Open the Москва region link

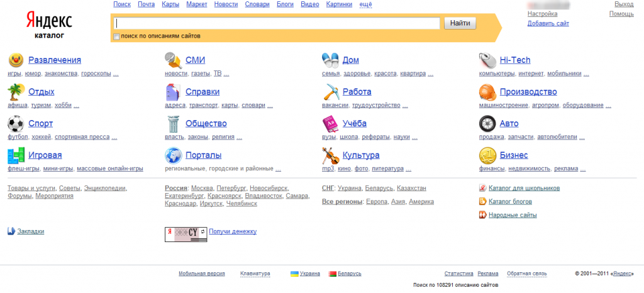coord(202,189)
